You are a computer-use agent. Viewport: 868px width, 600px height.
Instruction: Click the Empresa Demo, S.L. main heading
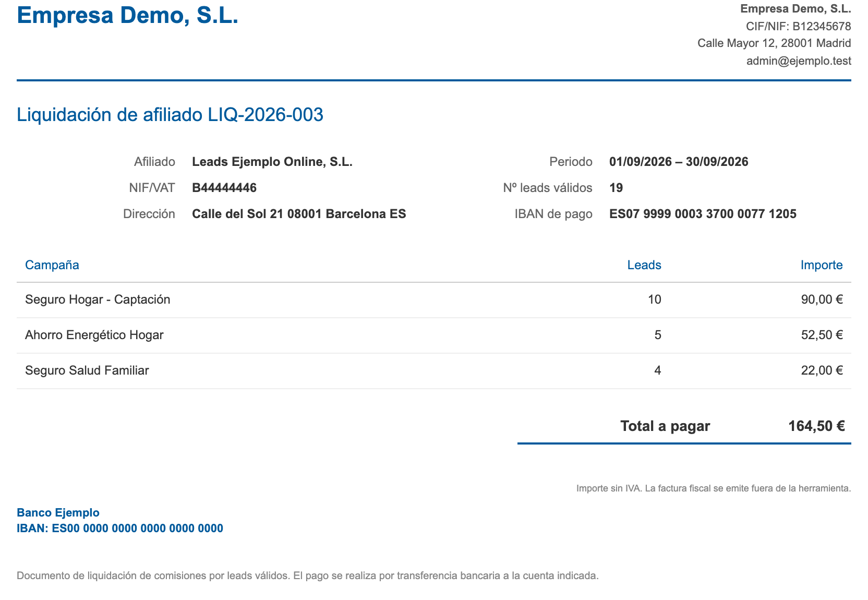[128, 15]
